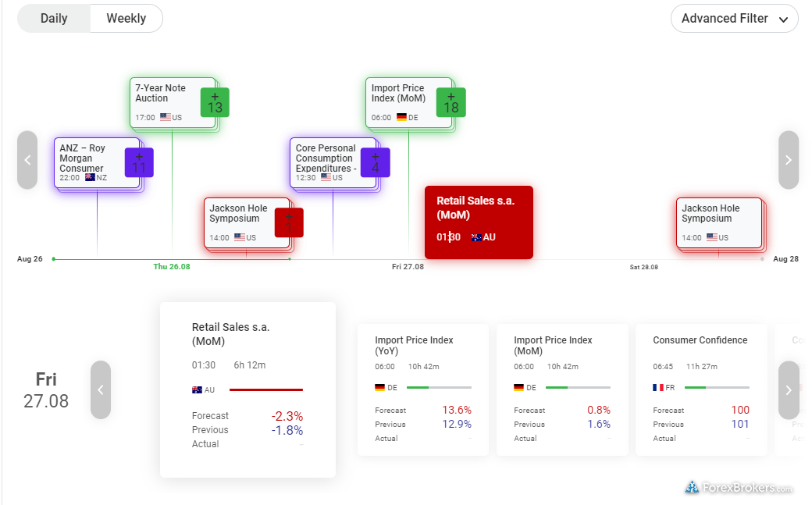Viewport: 812px width, 505px height.
Task: Click the Aug 28 timeline end label
Action: (x=785, y=259)
